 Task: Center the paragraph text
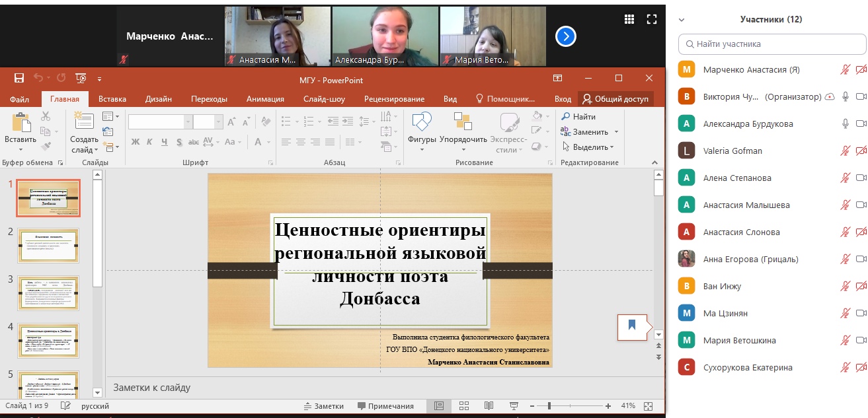tap(300, 142)
